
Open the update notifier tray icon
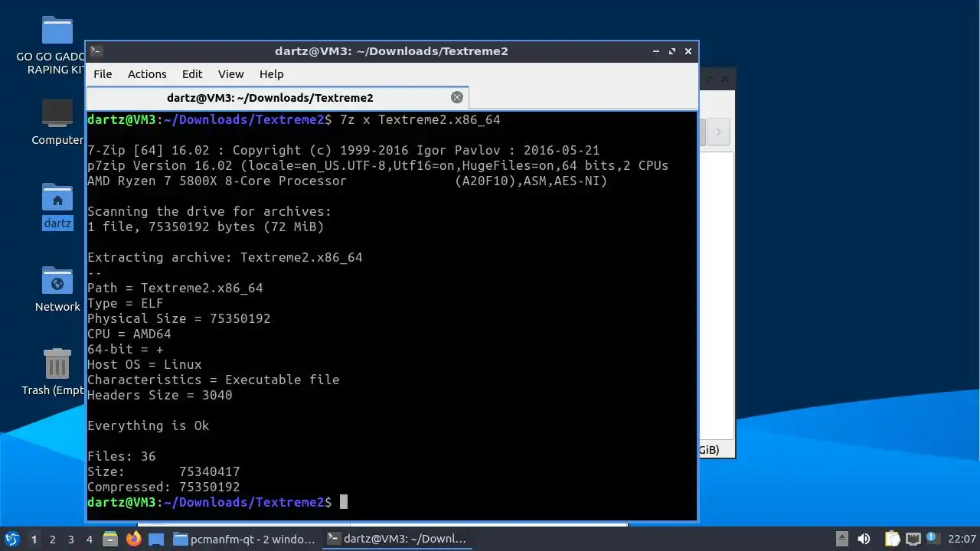(x=932, y=539)
